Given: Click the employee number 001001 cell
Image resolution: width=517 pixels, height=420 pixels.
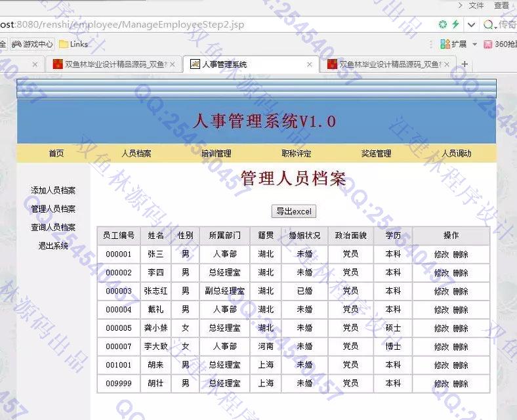Looking at the screenshot, I should click(x=119, y=365).
